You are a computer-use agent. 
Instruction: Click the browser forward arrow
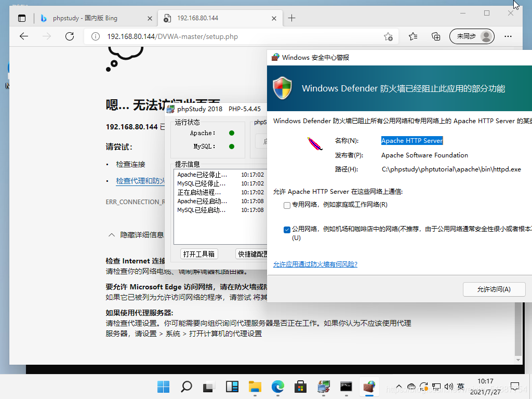click(x=47, y=36)
